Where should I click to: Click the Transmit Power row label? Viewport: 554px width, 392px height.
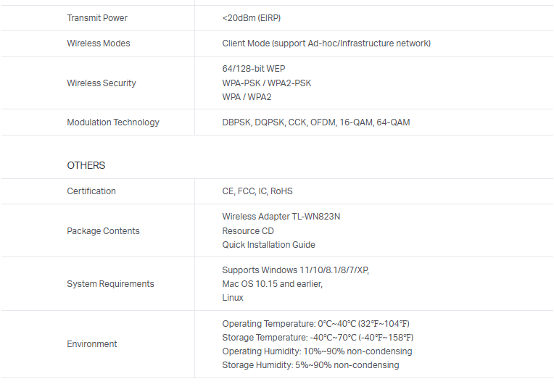click(97, 18)
